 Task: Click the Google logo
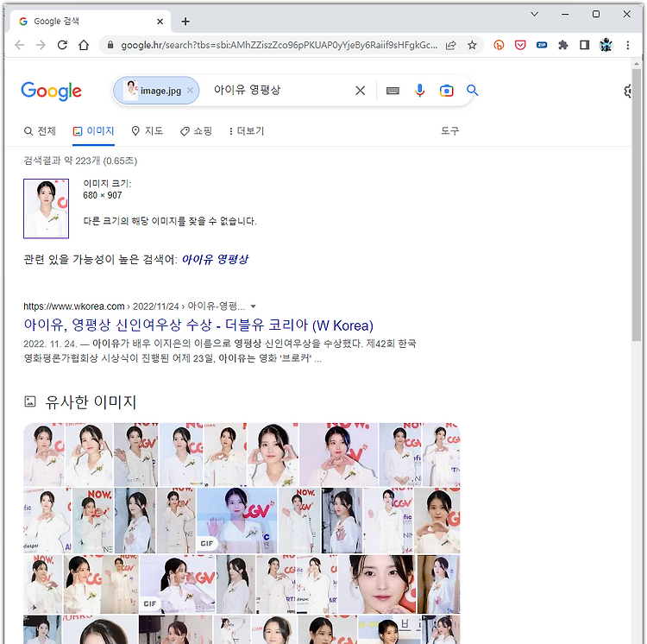click(52, 91)
